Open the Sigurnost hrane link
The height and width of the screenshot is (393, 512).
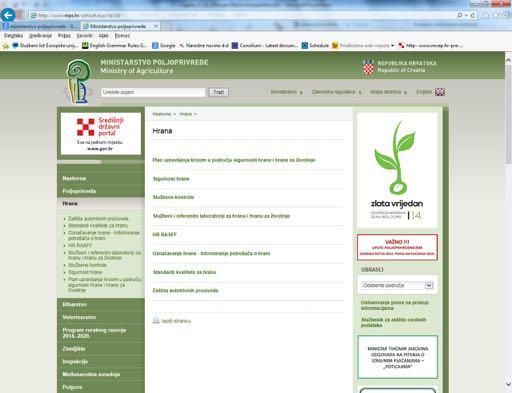pyautogui.click(x=171, y=179)
